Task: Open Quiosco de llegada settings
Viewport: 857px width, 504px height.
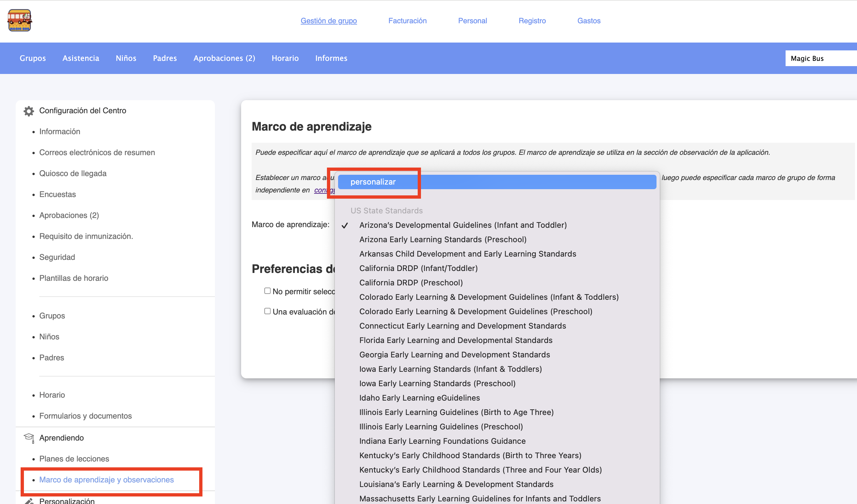Action: click(73, 173)
